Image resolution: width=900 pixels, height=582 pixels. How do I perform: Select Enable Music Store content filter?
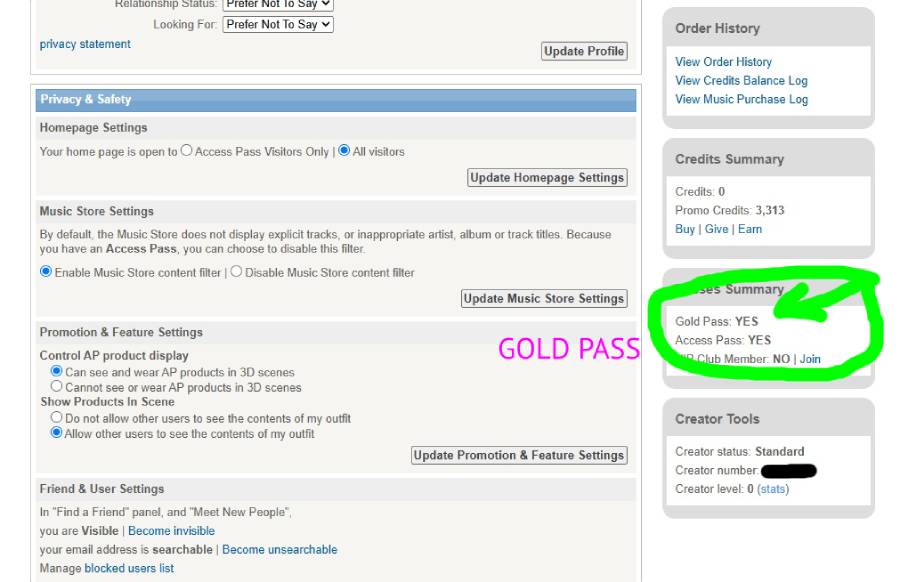click(46, 271)
